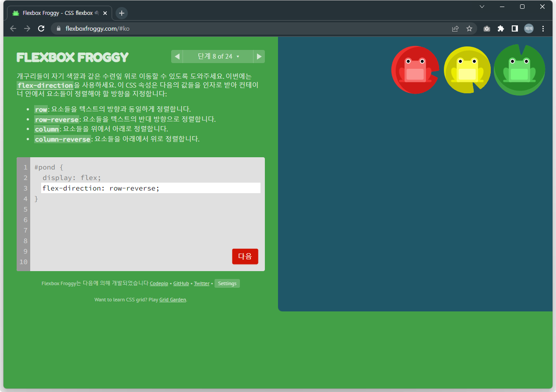The width and height of the screenshot is (556, 392).
Task: Click the 'row-reverse' code term in list
Action: click(x=57, y=119)
